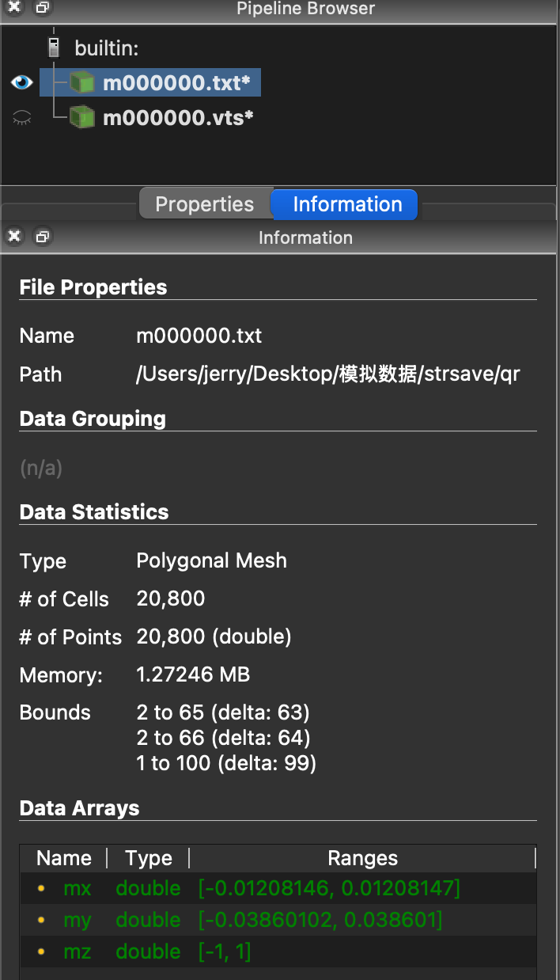Select the mz array row

point(278,951)
